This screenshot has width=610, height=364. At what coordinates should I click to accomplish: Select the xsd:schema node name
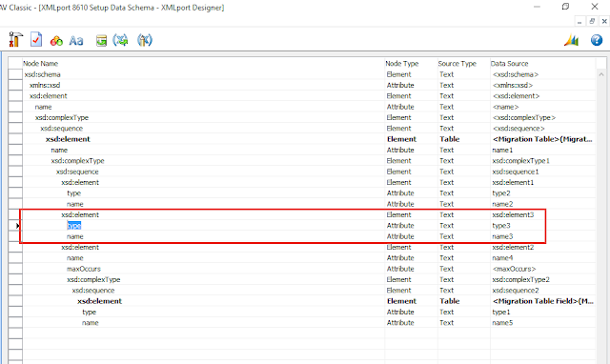42,74
